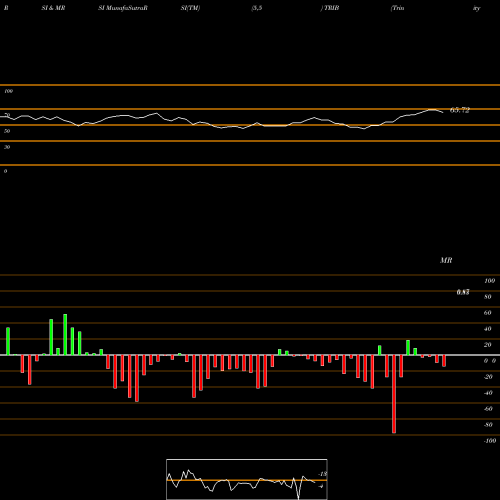The width and height of the screenshot is (500, 500).
Task: Select the tallest red bar reaching -100
Action: [x=394, y=394]
